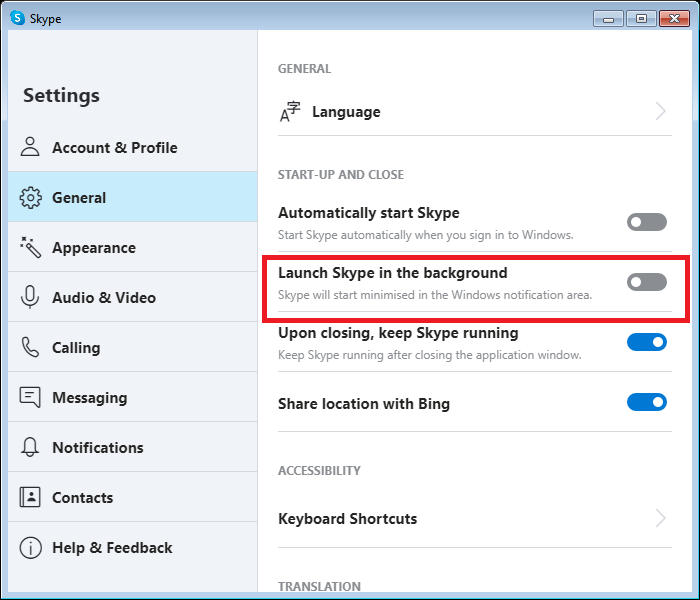Expand Language settings via chevron arrow
Viewport: 700px width, 600px height.
(x=661, y=111)
